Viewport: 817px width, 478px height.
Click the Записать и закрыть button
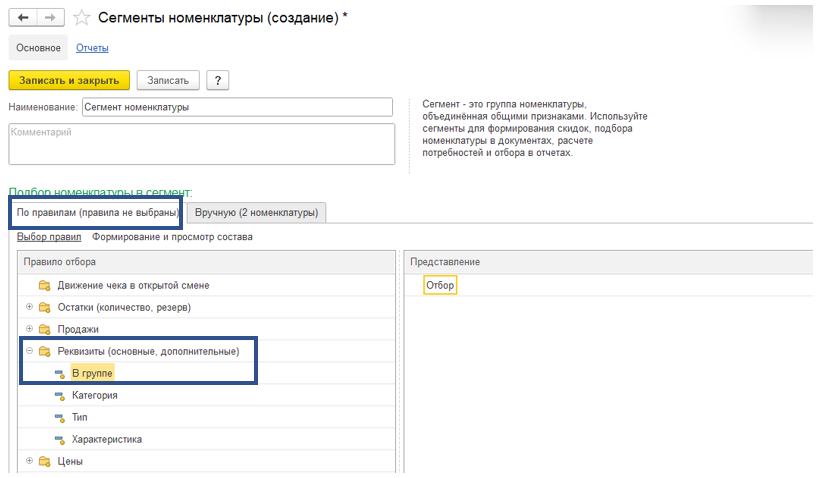[69, 80]
